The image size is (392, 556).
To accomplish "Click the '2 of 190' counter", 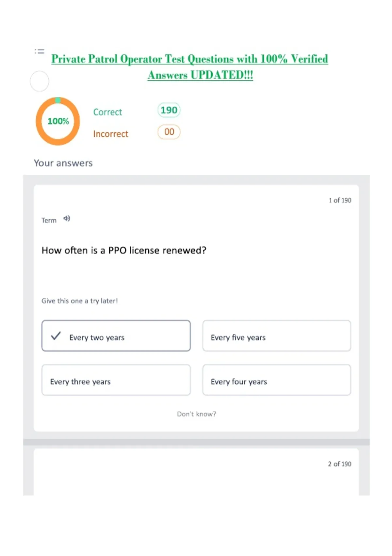I will tap(340, 464).
